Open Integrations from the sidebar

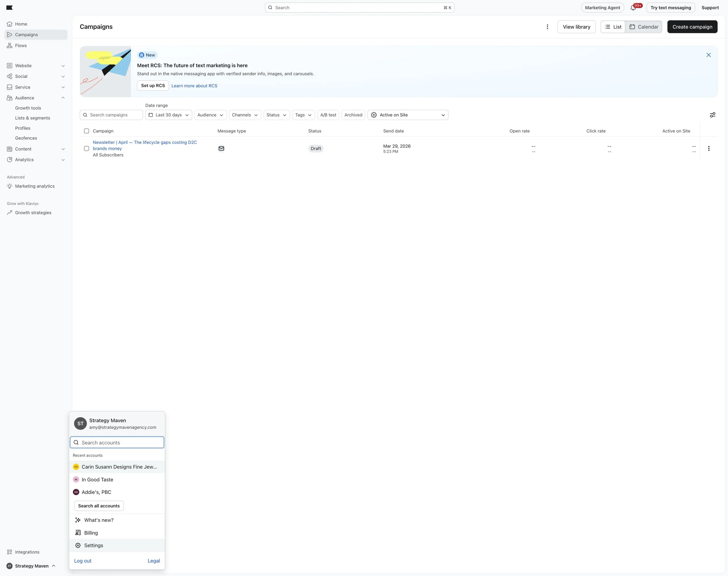pyautogui.click(x=27, y=552)
